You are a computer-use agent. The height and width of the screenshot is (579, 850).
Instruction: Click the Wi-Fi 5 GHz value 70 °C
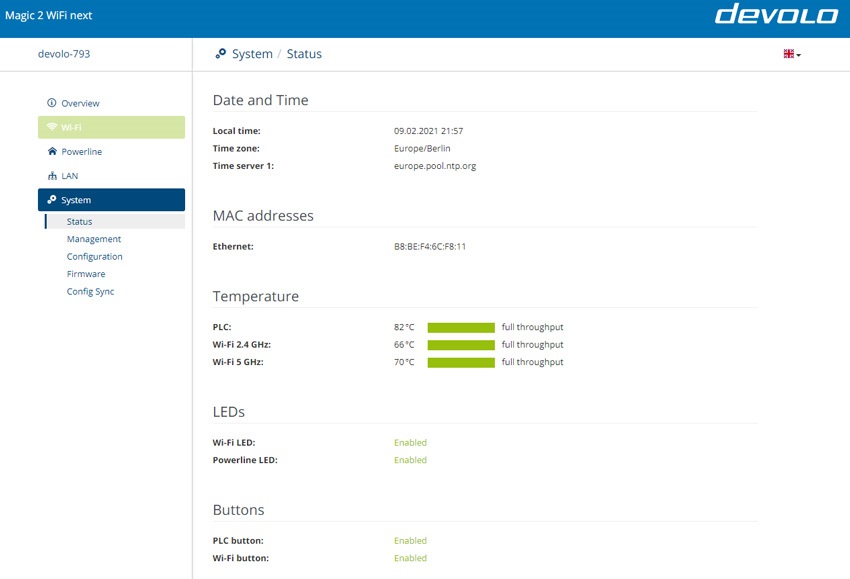[404, 362]
